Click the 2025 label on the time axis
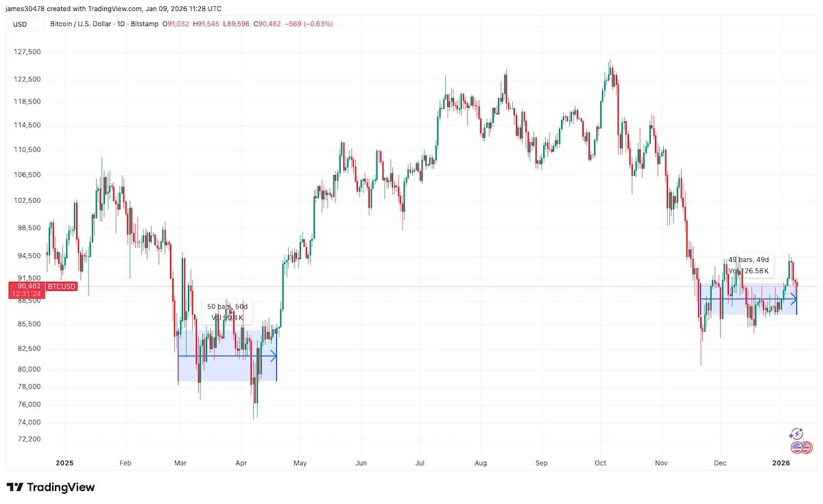823x504 pixels. click(64, 464)
